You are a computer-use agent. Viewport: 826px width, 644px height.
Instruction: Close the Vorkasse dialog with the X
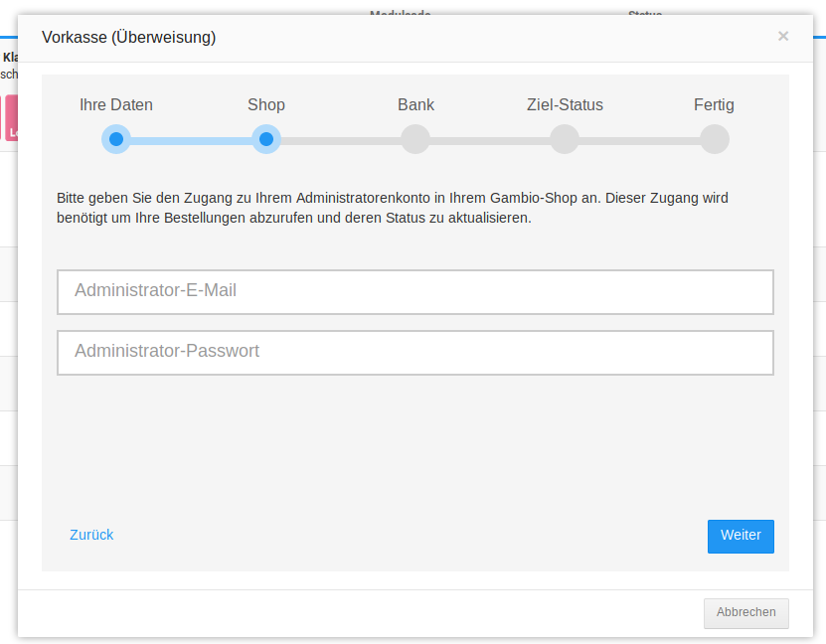click(x=782, y=37)
